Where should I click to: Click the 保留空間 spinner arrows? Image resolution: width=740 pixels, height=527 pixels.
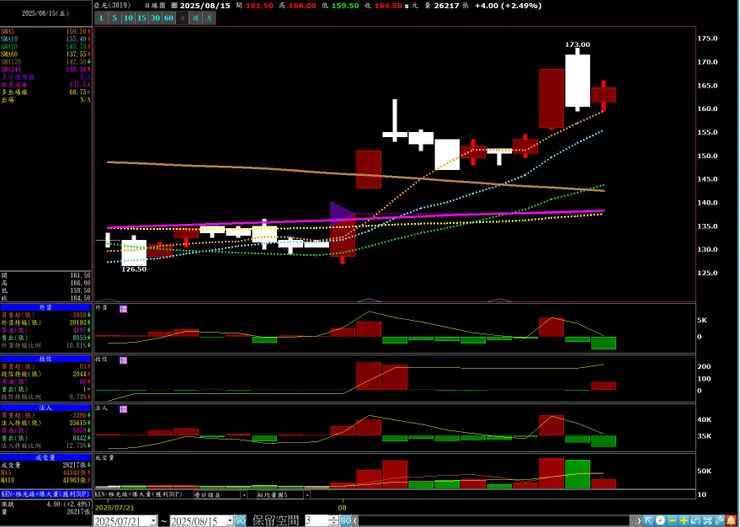coord(334,521)
